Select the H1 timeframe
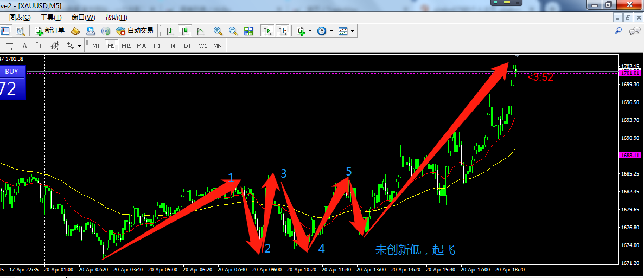Screen dimensions: 644x278 pos(157,46)
